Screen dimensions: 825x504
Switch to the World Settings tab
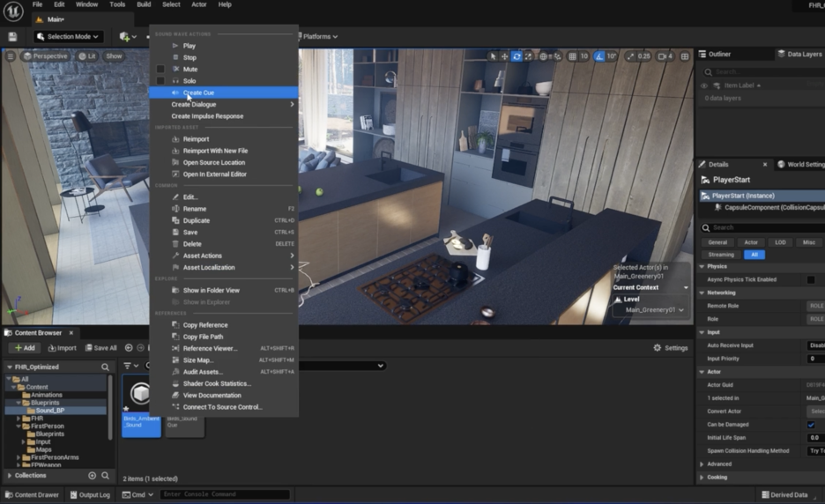tap(801, 164)
